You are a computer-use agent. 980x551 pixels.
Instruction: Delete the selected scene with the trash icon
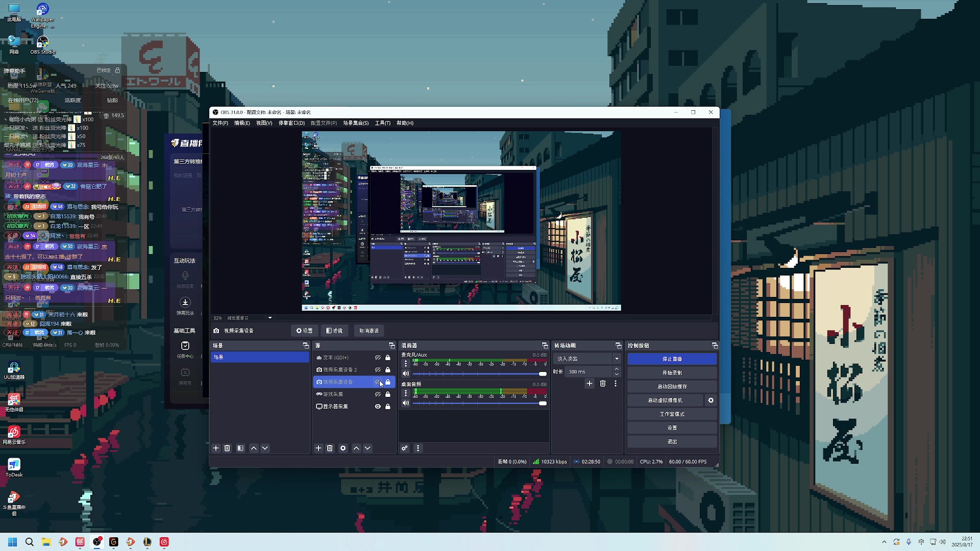[227, 448]
